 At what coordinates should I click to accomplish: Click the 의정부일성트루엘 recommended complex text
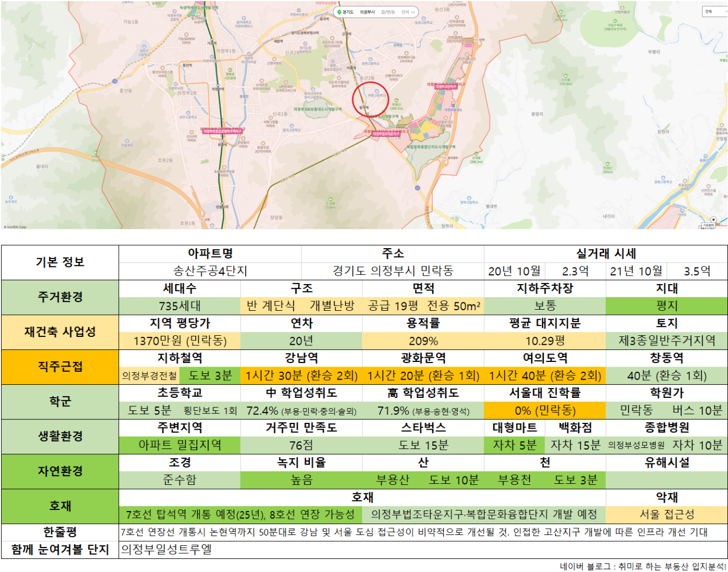[166, 550]
